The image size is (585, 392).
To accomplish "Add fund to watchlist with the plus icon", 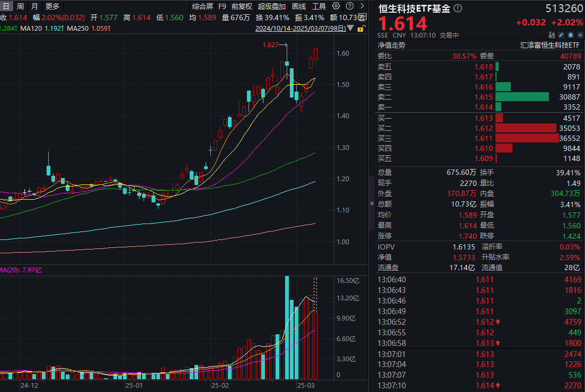I will [x=580, y=34].
